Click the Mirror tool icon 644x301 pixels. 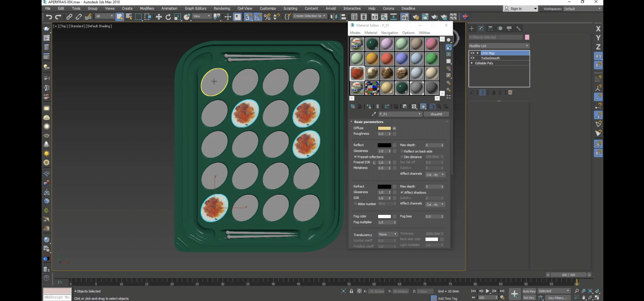[x=334, y=17]
